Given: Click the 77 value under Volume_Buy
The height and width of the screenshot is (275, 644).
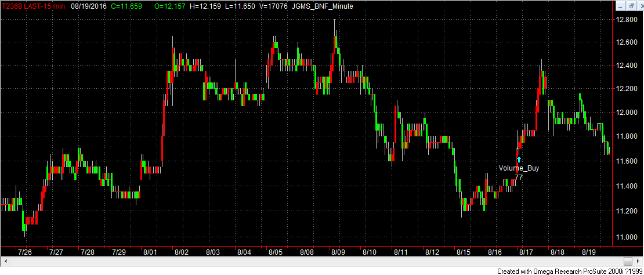Looking at the screenshot, I should [x=519, y=178].
